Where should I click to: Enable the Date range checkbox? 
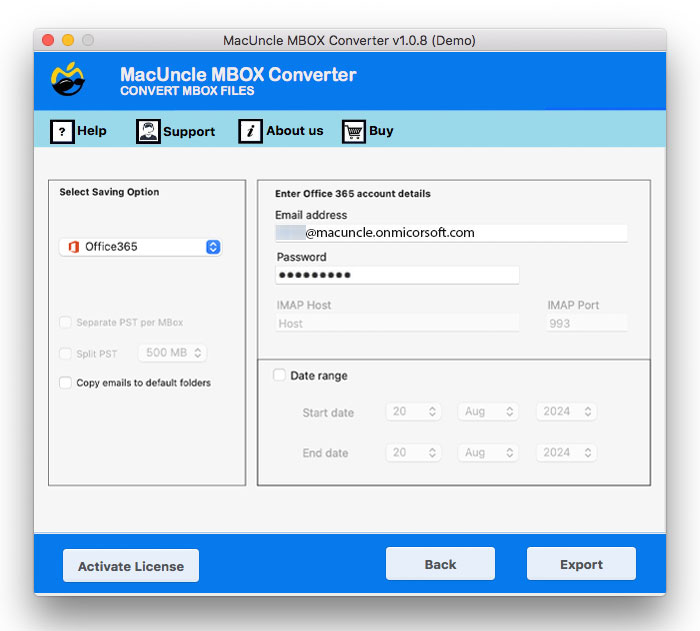click(279, 375)
